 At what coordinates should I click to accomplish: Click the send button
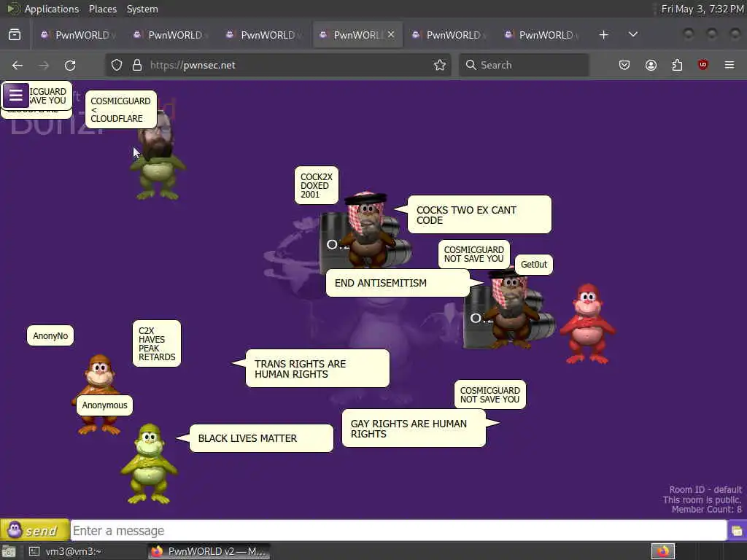[35, 530]
